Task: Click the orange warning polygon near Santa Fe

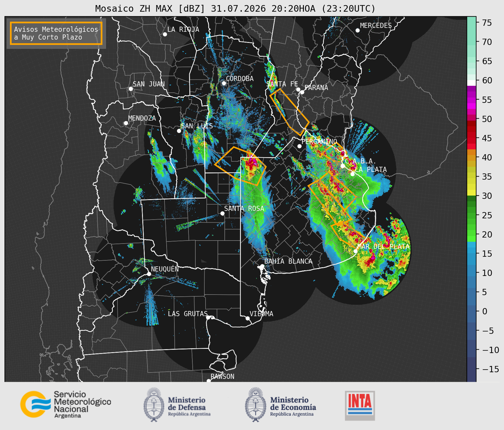Action: pos(289,112)
